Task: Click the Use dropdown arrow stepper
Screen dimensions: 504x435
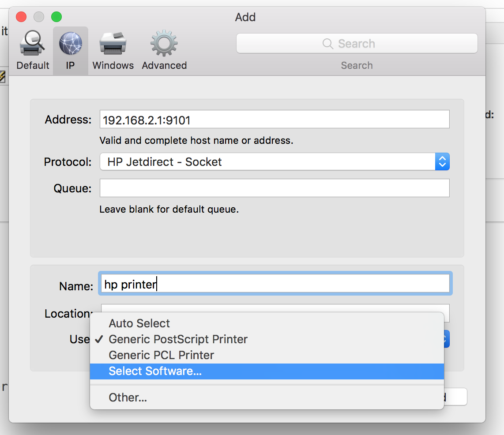Action: click(x=446, y=339)
